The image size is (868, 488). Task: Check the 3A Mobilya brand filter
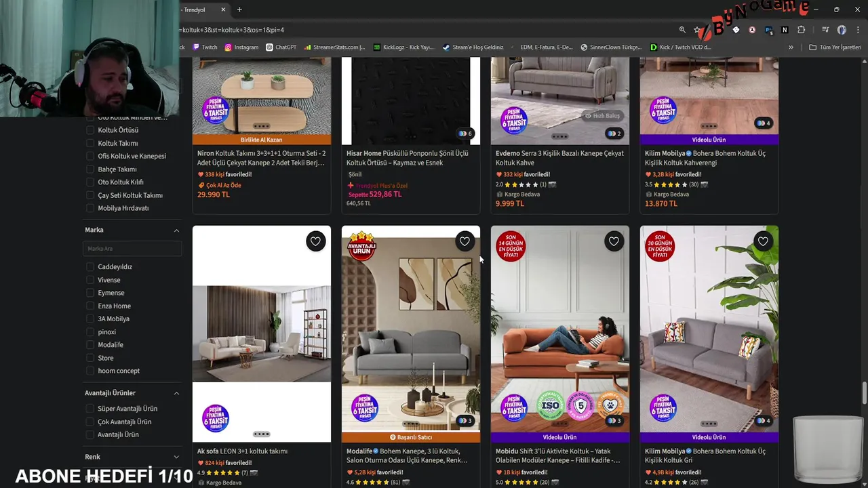coord(90,319)
